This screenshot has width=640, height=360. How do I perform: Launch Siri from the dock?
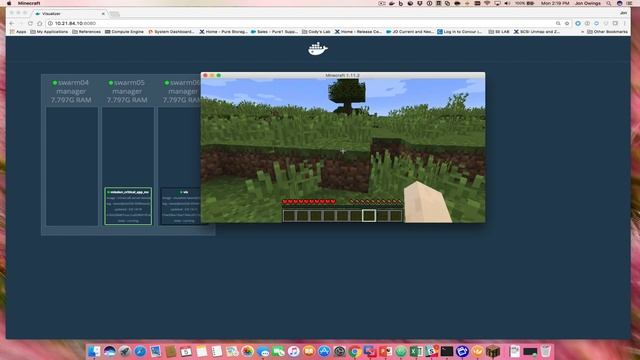tap(109, 351)
